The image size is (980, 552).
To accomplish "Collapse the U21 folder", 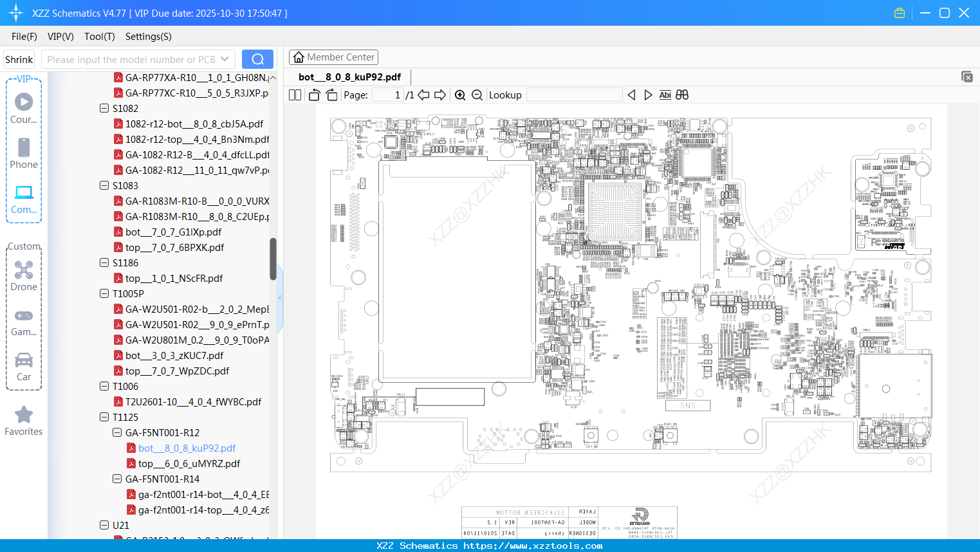I will click(104, 525).
